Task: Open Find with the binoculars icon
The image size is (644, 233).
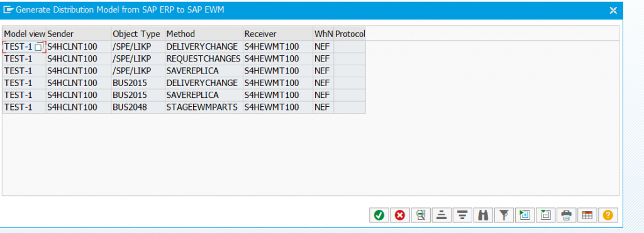Action: pos(483,215)
